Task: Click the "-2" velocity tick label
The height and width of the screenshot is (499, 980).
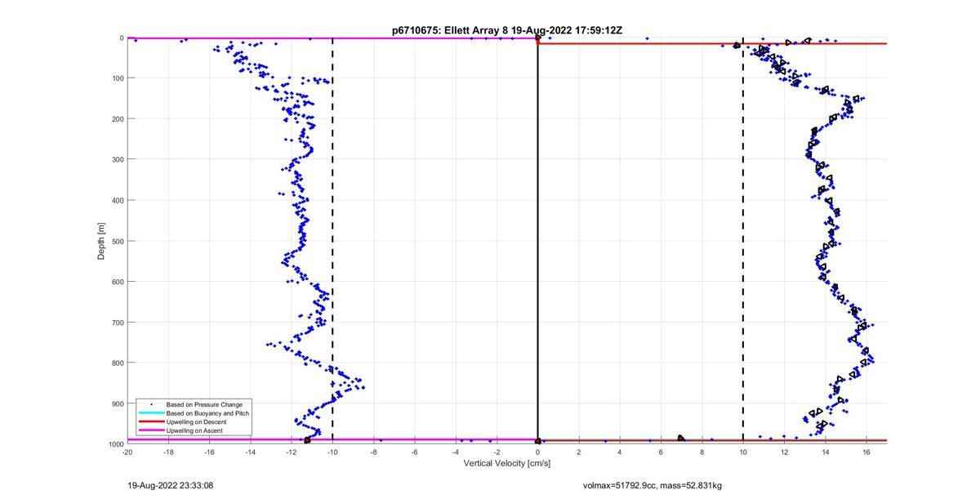Action: [497, 452]
